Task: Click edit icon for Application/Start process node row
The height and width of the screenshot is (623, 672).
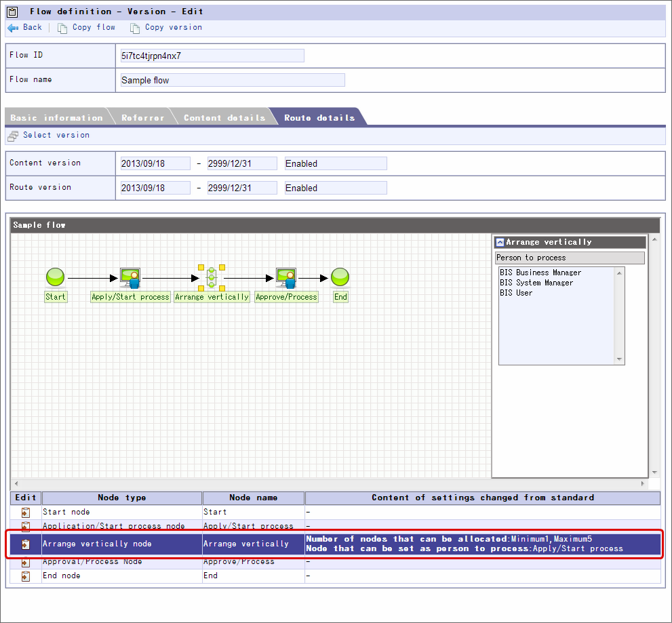Action: tap(26, 526)
